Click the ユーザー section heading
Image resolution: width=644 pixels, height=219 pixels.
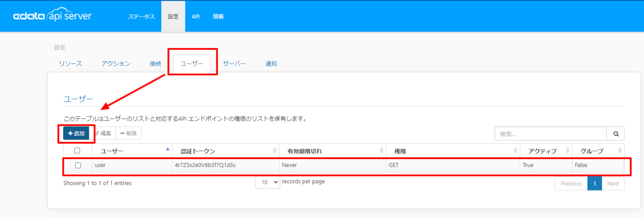(x=78, y=99)
